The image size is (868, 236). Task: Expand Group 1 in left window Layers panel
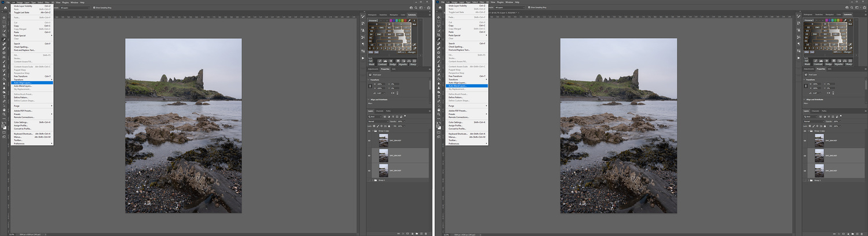point(373,180)
